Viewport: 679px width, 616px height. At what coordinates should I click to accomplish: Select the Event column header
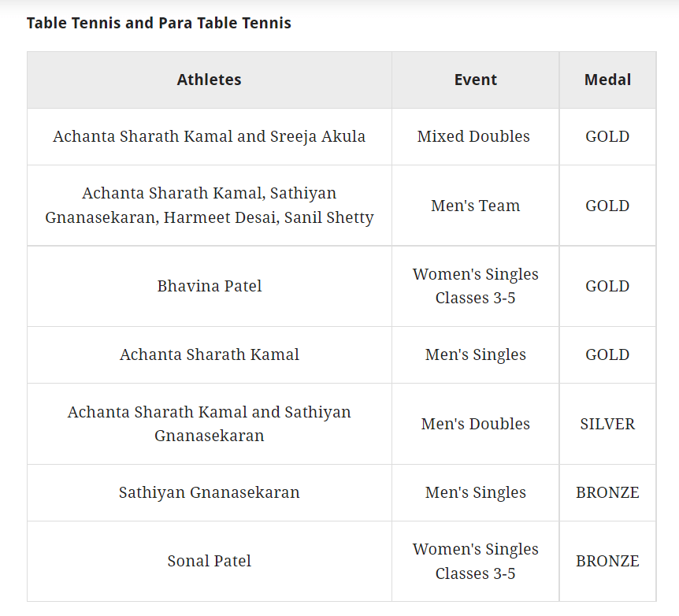tap(475, 80)
